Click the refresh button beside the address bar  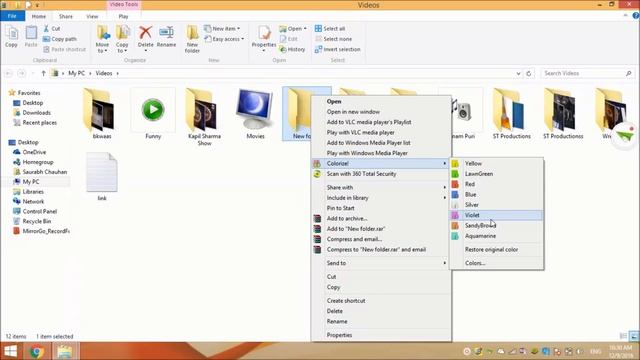coord(529,73)
